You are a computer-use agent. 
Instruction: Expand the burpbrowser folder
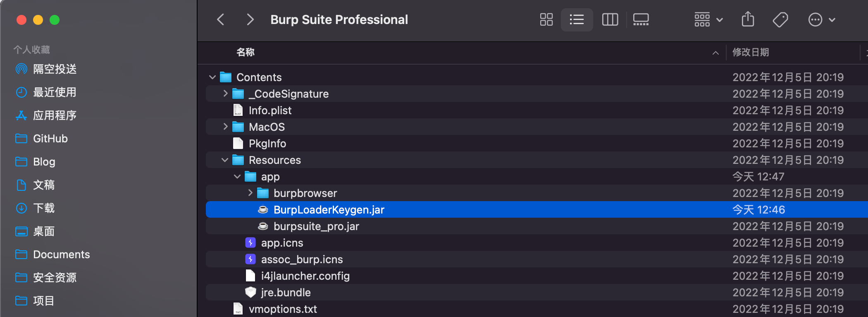tap(250, 193)
